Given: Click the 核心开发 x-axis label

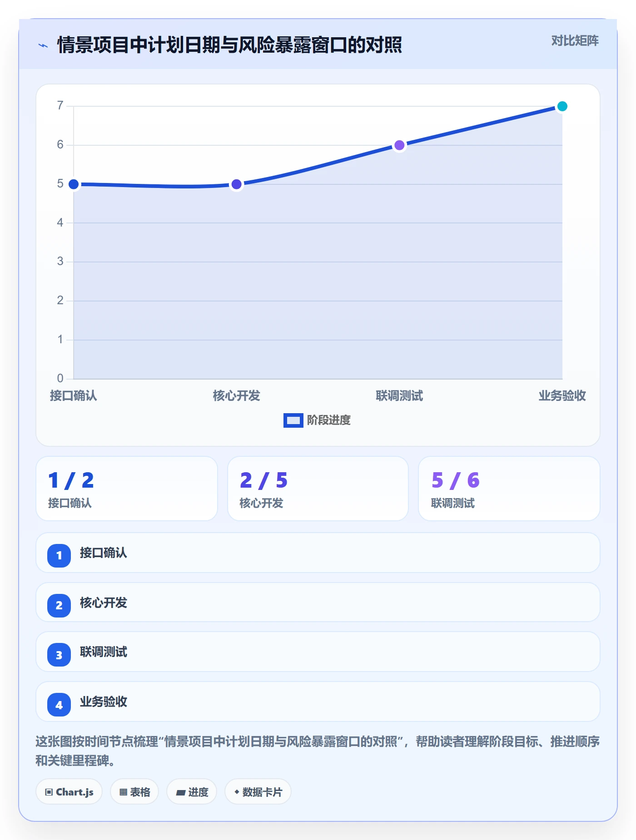Looking at the screenshot, I should point(236,396).
